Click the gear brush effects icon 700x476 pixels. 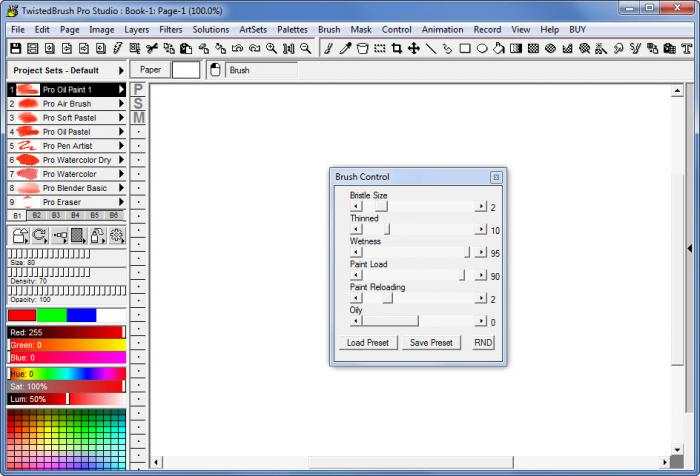tap(117, 235)
